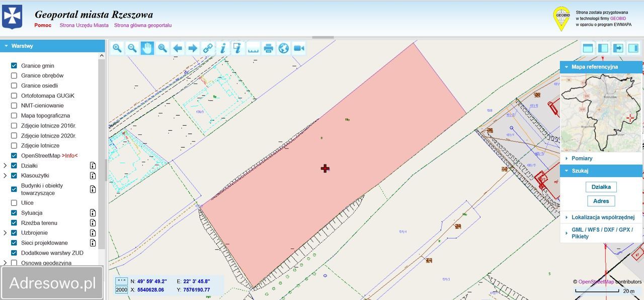Enable the NMT-cieniowanie layer
The height and width of the screenshot is (300, 644).
point(14,106)
